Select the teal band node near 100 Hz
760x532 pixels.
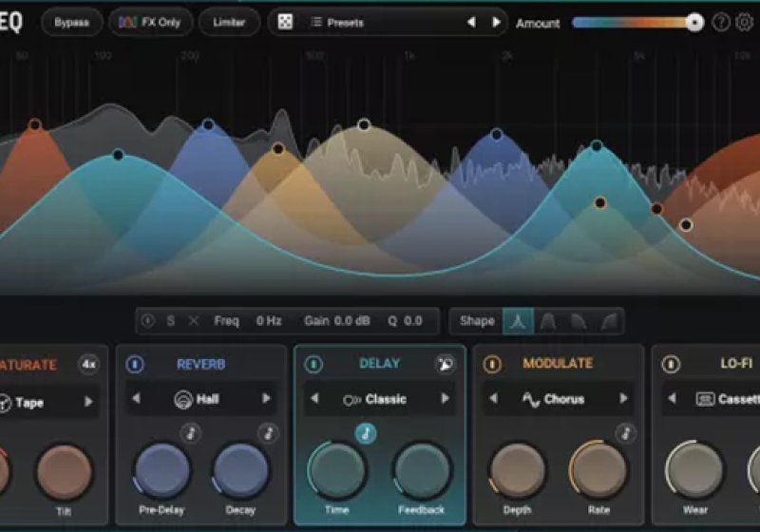(x=118, y=155)
